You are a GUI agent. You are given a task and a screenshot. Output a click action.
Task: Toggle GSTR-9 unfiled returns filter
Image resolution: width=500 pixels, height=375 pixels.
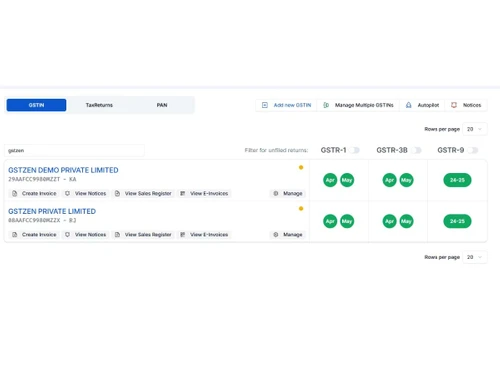(x=473, y=150)
